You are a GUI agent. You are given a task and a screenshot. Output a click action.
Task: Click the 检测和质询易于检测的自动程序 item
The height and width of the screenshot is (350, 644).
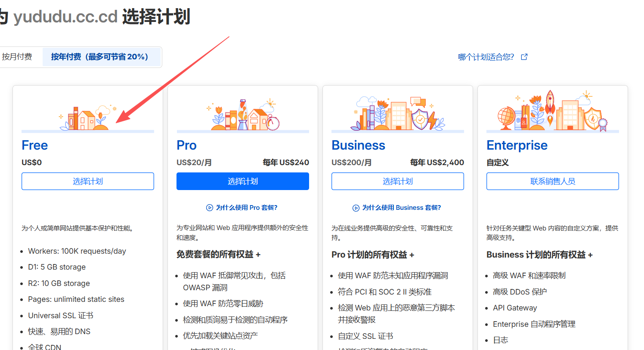click(235, 320)
